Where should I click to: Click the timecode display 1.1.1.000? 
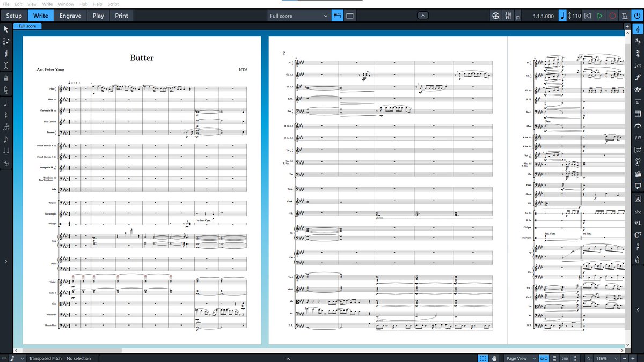tap(544, 16)
